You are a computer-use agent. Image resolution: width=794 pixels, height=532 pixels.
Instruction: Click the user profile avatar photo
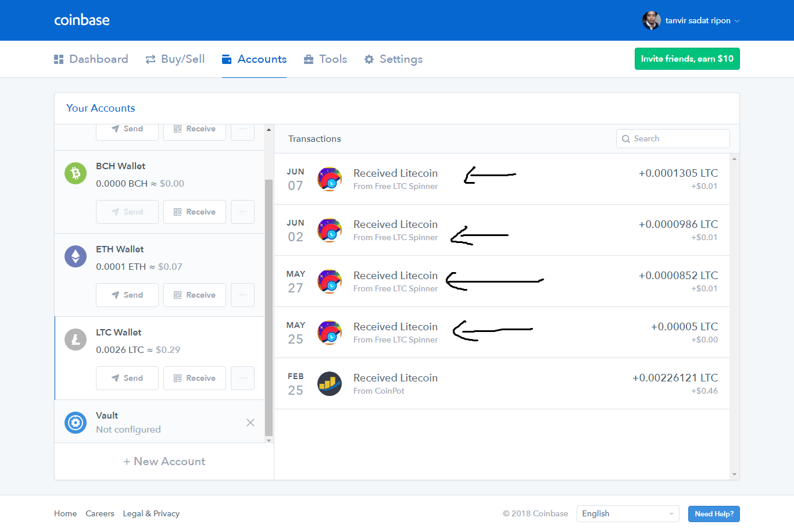pyautogui.click(x=652, y=20)
